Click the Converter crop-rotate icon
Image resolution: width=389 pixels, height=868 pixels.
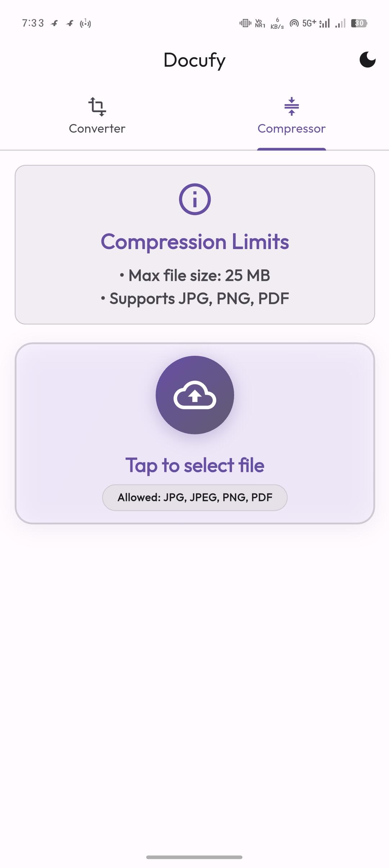click(97, 106)
